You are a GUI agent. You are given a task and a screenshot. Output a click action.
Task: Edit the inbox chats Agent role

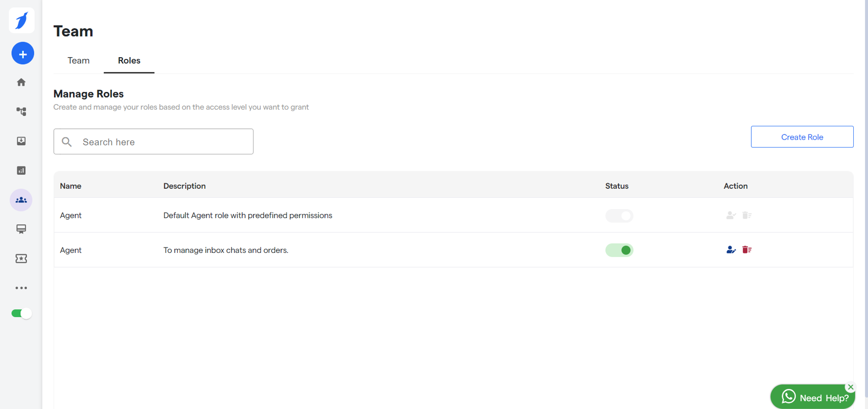click(x=731, y=250)
